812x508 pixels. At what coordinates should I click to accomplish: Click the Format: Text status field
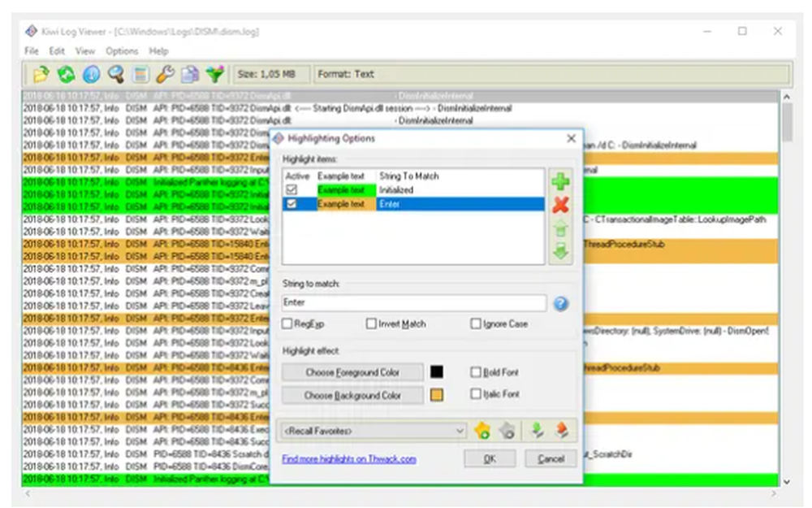(552, 74)
